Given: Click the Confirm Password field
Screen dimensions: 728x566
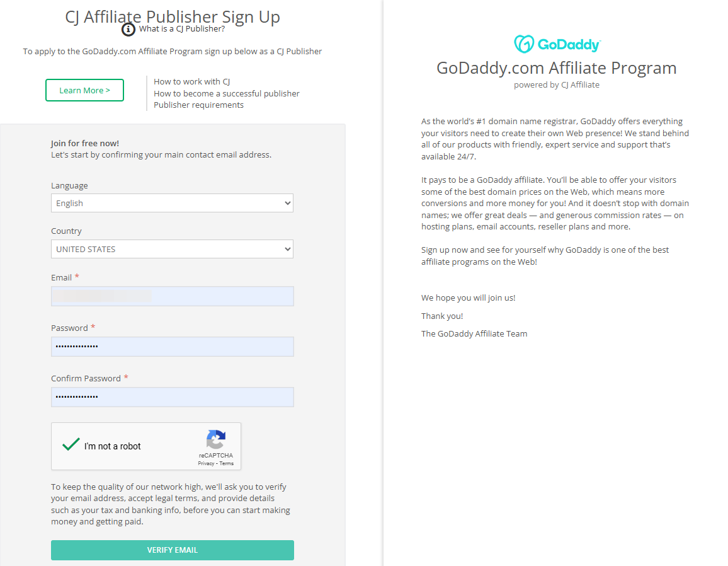Looking at the screenshot, I should [172, 397].
